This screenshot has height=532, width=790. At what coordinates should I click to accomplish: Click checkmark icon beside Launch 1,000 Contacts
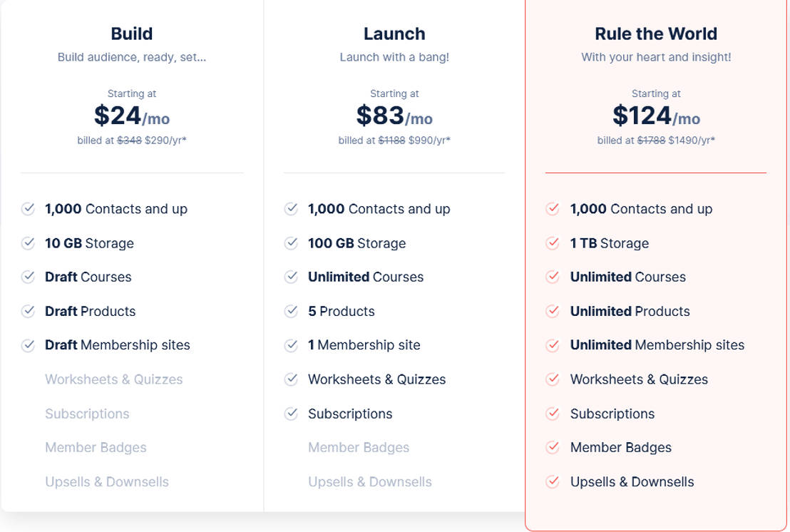click(291, 208)
